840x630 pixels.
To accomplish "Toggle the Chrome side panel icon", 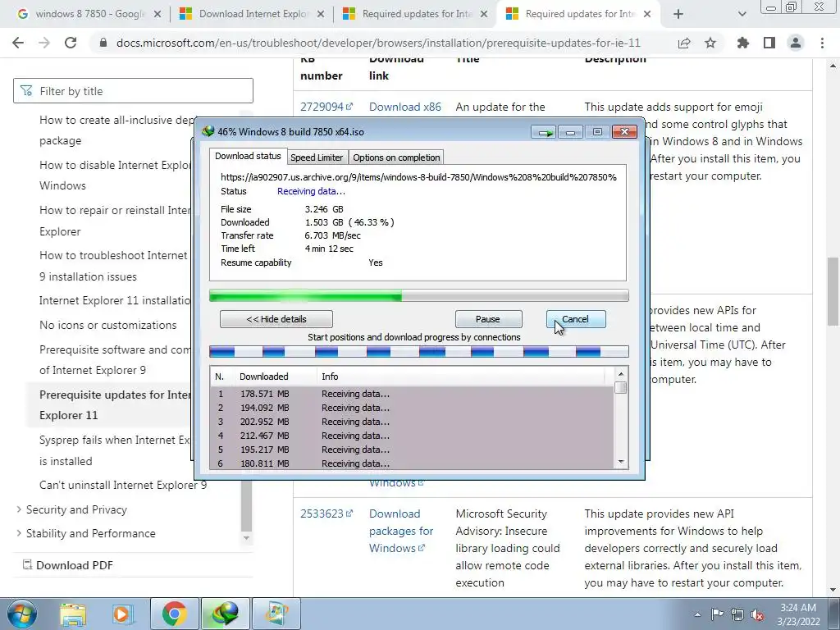I will coord(769,43).
